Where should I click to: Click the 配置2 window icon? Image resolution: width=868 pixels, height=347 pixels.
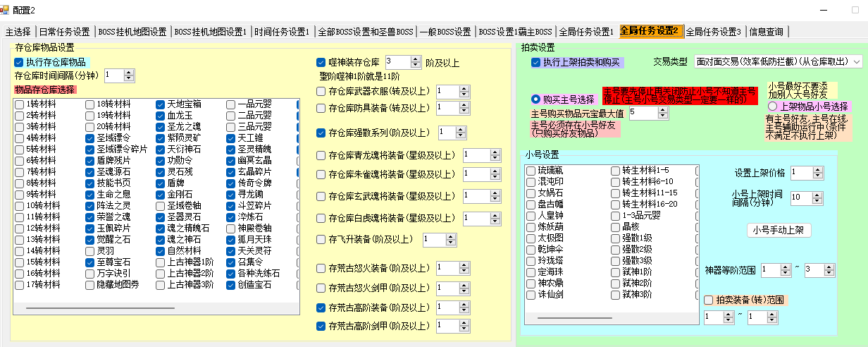pyautogui.click(x=6, y=10)
